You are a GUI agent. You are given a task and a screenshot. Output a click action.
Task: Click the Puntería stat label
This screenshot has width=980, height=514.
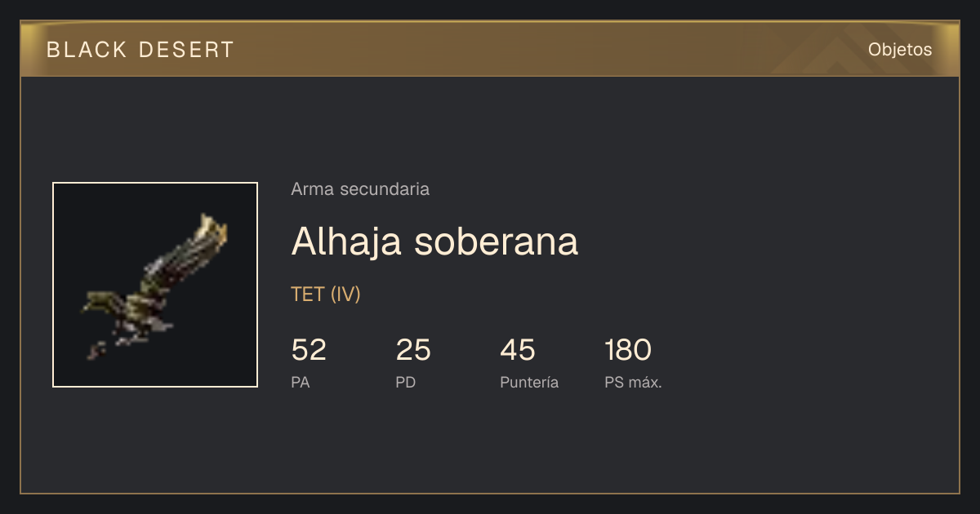pyautogui.click(x=529, y=382)
